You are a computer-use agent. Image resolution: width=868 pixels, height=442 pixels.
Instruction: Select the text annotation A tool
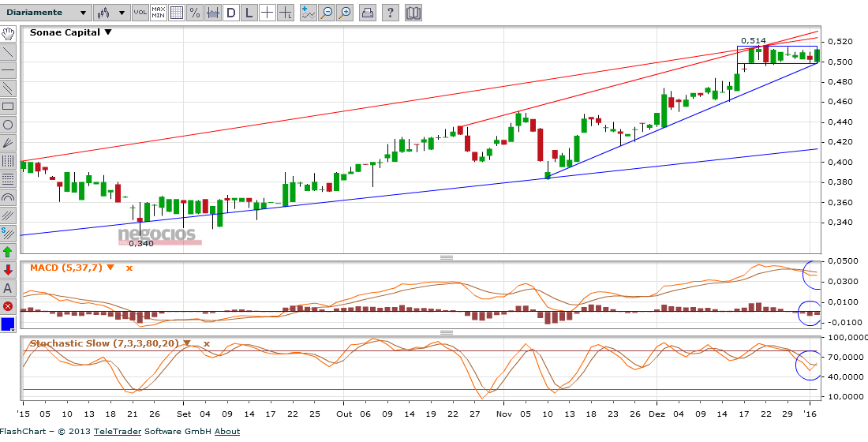tap(8, 288)
